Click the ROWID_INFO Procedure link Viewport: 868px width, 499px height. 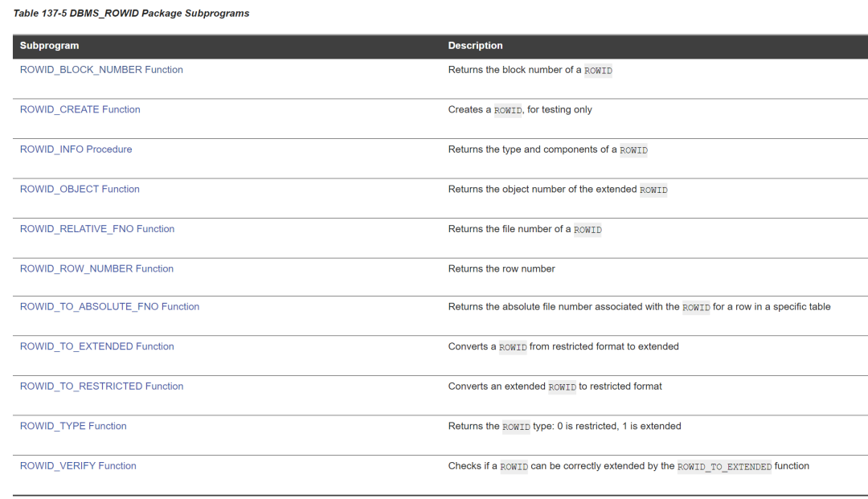[76, 149]
